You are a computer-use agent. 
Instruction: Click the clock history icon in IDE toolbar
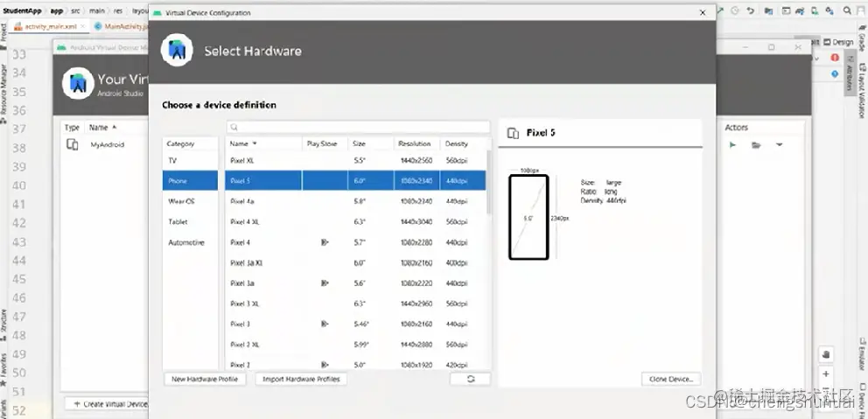coord(735,10)
